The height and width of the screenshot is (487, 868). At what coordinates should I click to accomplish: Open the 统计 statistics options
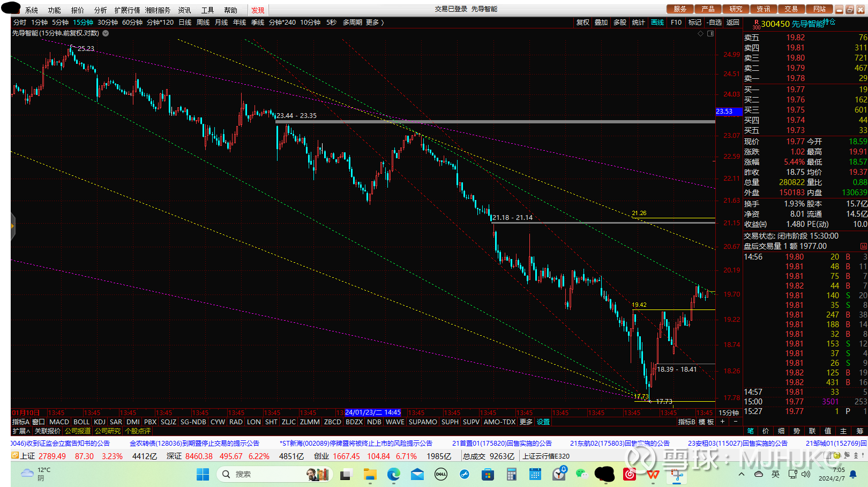[x=639, y=23]
